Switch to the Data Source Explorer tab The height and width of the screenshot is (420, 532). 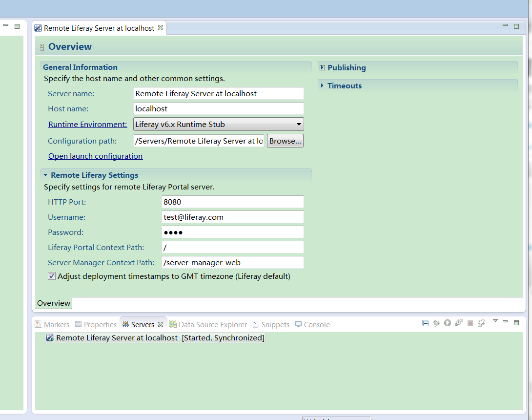click(x=208, y=325)
